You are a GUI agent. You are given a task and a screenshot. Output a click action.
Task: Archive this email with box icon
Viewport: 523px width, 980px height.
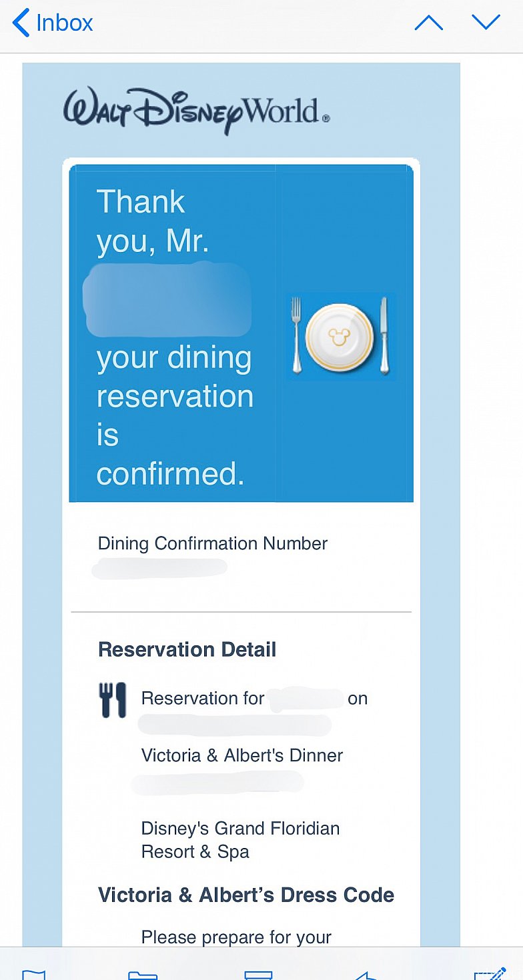click(x=258, y=973)
